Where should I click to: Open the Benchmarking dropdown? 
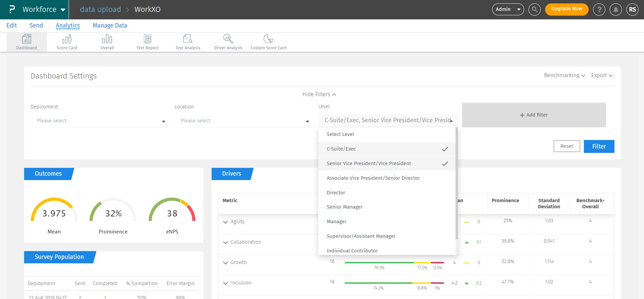(x=565, y=75)
